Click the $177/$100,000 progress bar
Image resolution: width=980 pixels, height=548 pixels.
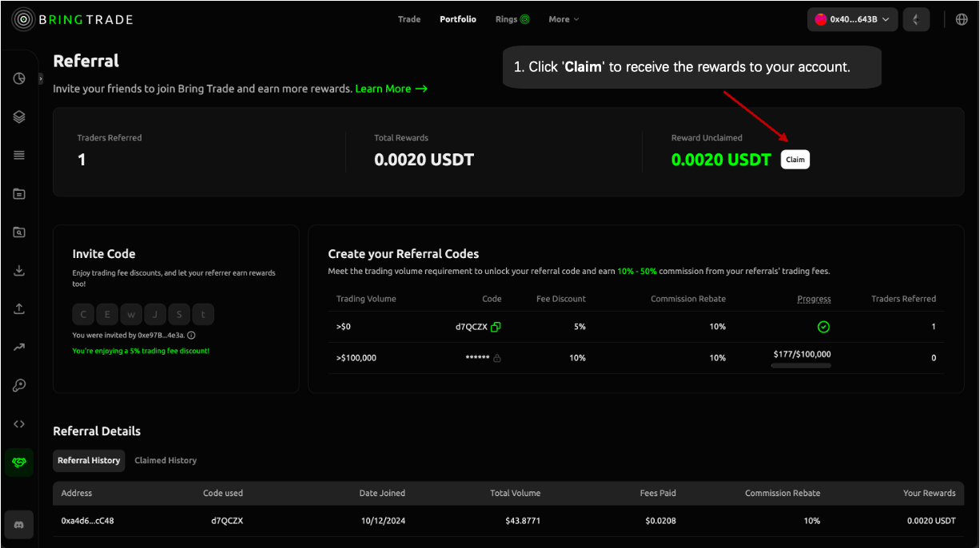click(x=801, y=365)
